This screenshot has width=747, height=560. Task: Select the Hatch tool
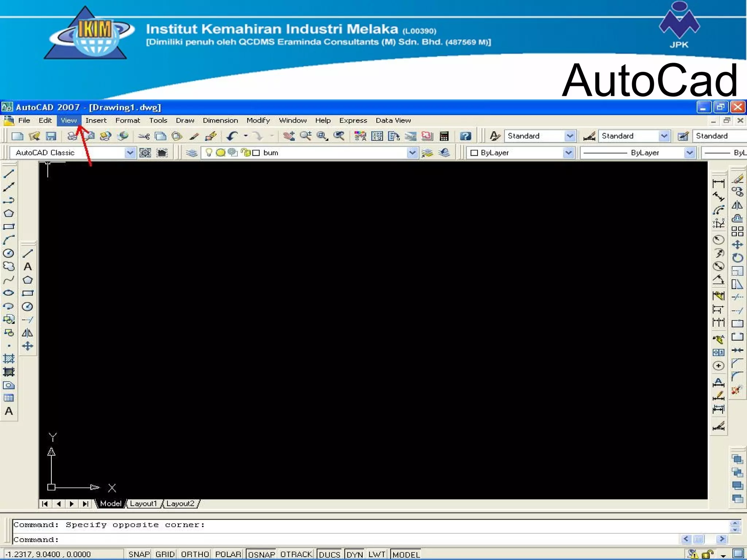9,359
